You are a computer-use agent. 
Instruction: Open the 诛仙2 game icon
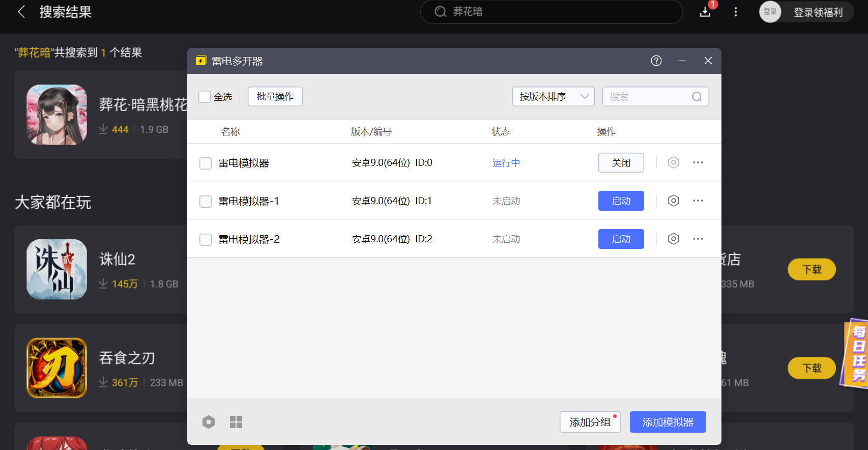pos(57,269)
